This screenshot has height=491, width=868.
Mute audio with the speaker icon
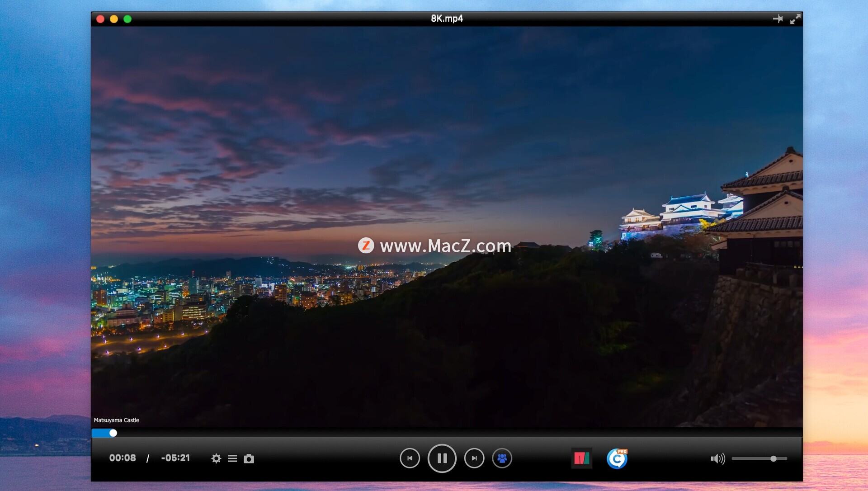coord(717,459)
